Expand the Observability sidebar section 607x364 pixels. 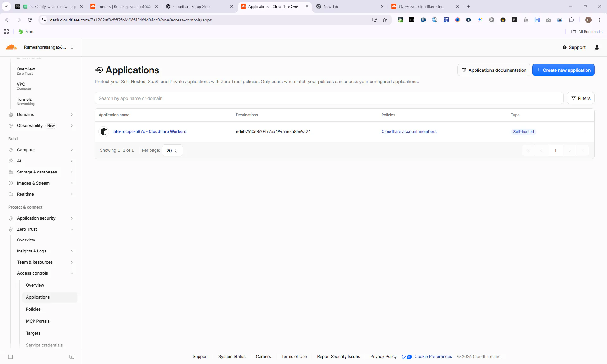tap(41, 126)
